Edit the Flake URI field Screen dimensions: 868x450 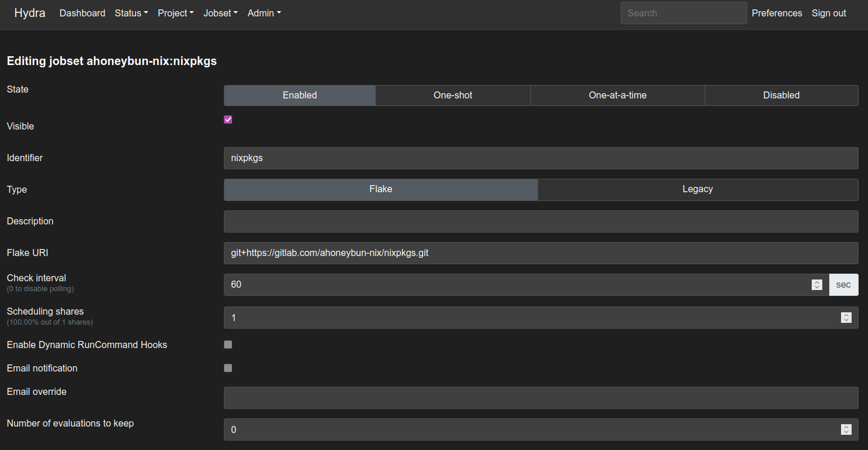tap(541, 253)
